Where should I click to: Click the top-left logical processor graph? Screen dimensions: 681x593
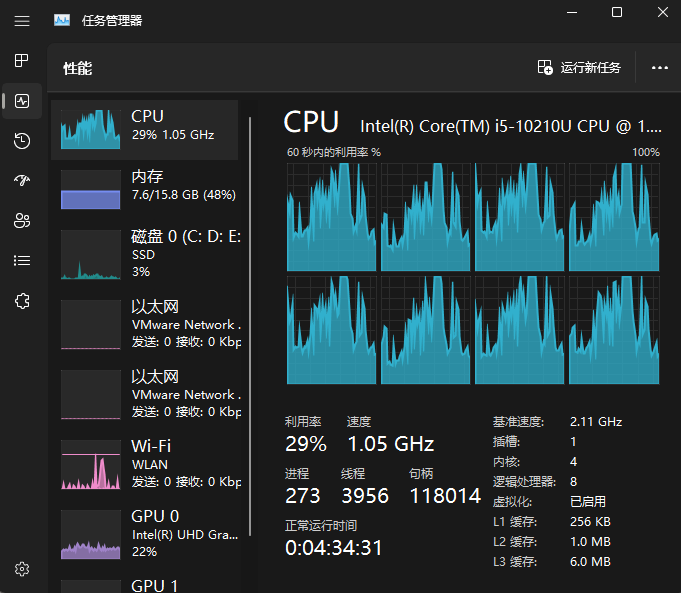coord(331,217)
